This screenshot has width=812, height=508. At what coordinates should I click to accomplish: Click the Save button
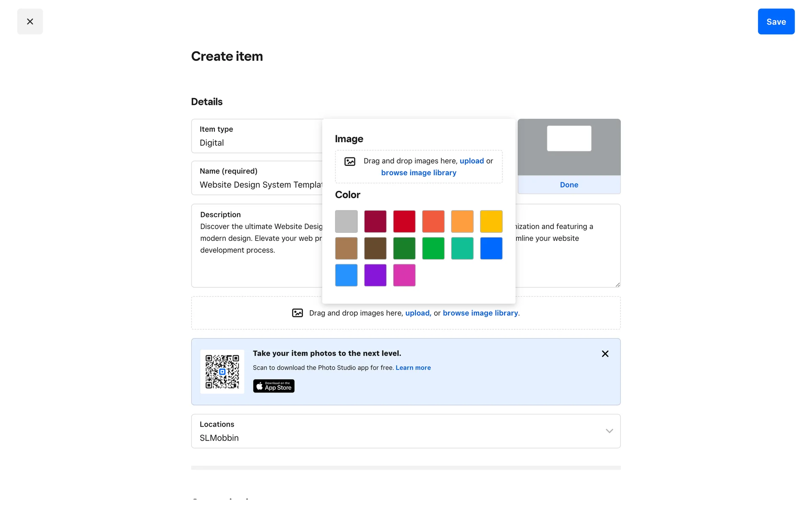[x=776, y=22]
